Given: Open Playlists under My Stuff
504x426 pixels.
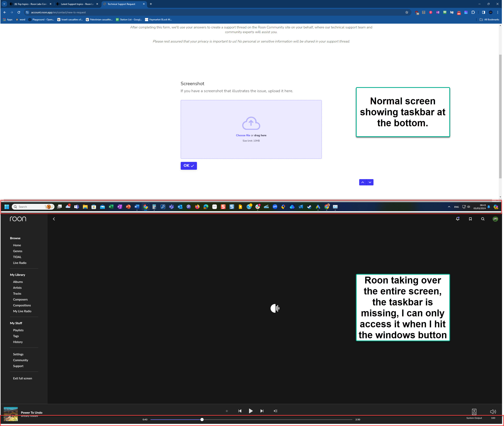Looking at the screenshot, I should coord(18,330).
